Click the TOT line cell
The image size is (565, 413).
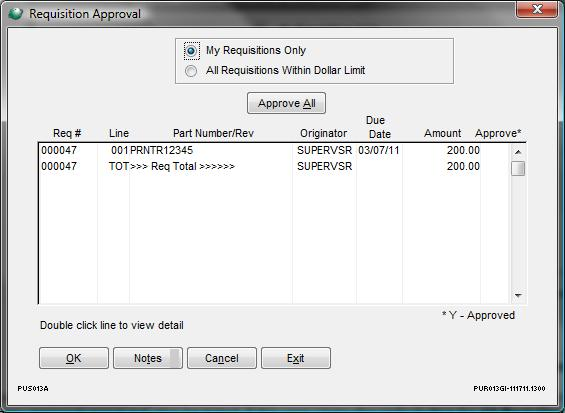click(x=119, y=166)
